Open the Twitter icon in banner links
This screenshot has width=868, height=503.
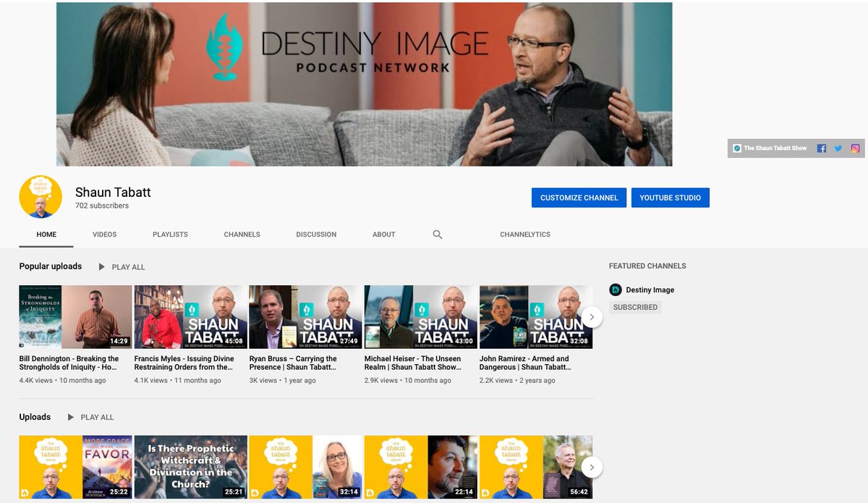click(838, 148)
